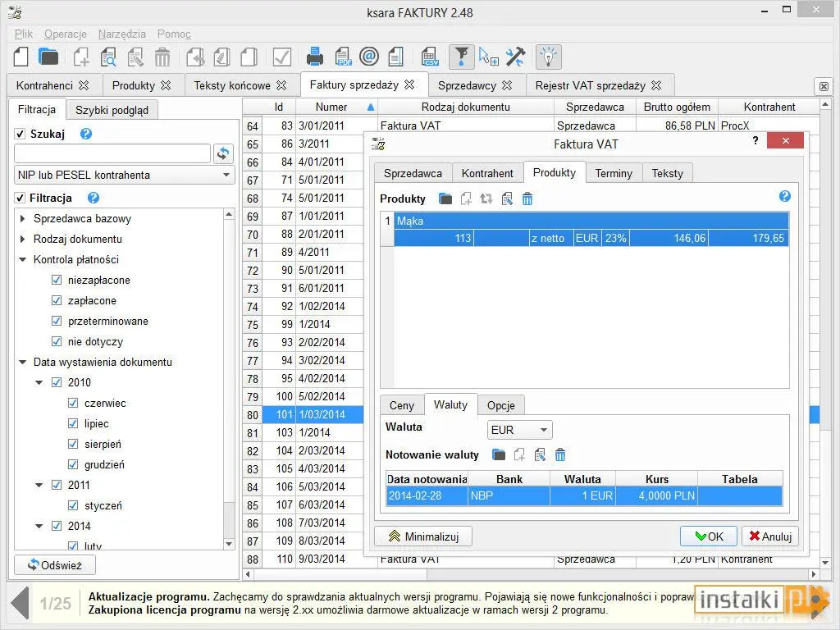The width and height of the screenshot is (840, 630).
Task: Click the filter tree vertical scrollbar
Action: point(229,379)
